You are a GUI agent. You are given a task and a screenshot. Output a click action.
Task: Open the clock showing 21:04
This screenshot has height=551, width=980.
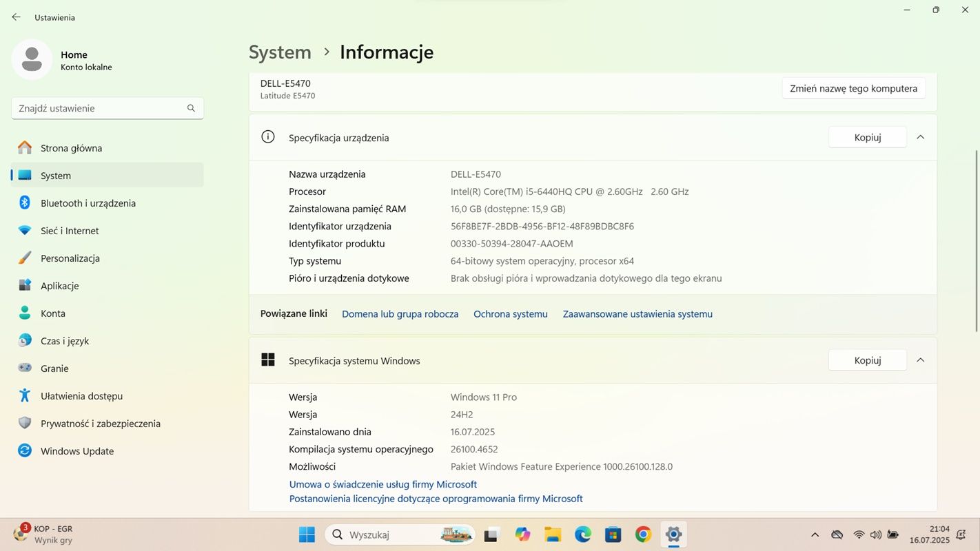[929, 534]
